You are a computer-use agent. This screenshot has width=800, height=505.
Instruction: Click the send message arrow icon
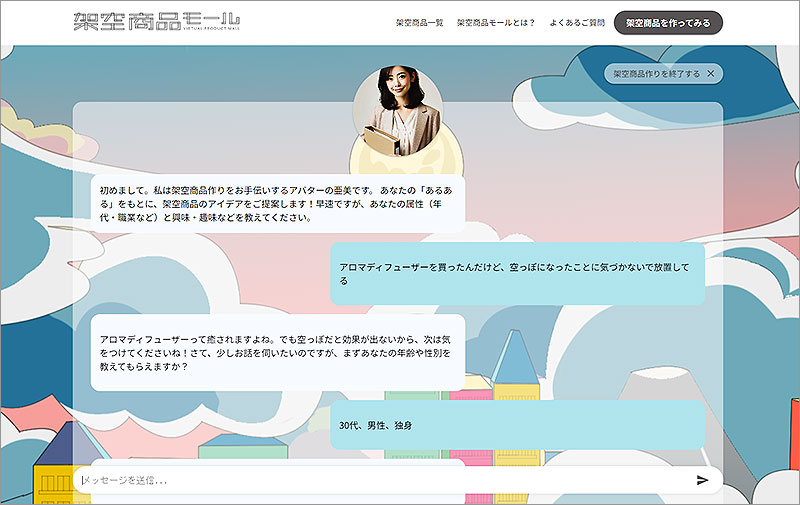pos(702,480)
